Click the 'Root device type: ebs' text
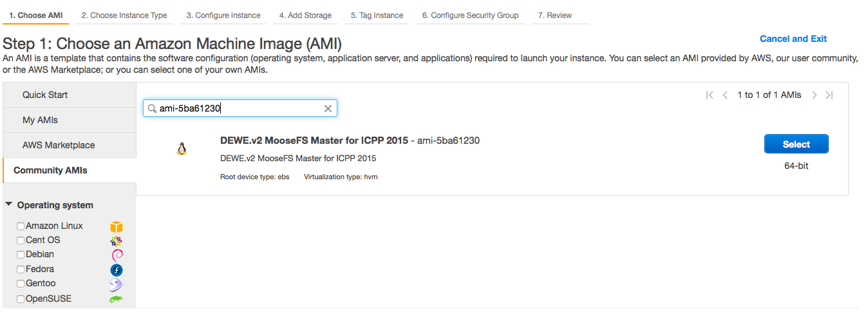 pos(254,177)
